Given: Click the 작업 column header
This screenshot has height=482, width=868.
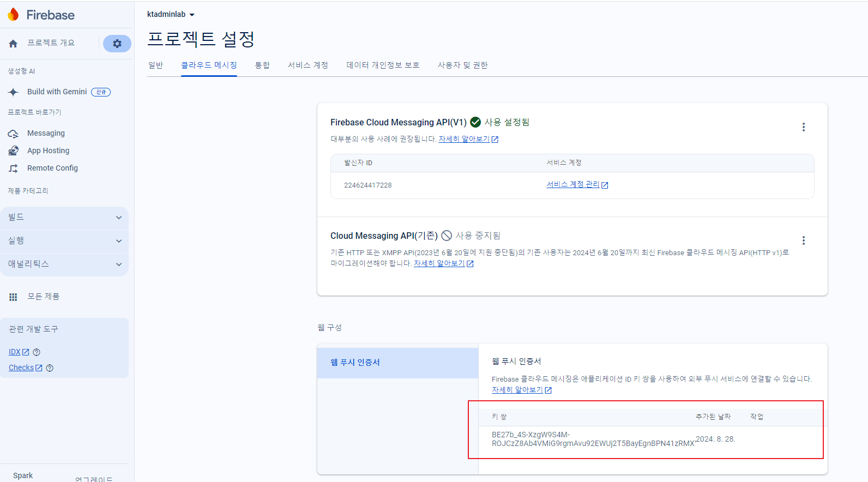Looking at the screenshot, I should click(757, 417).
